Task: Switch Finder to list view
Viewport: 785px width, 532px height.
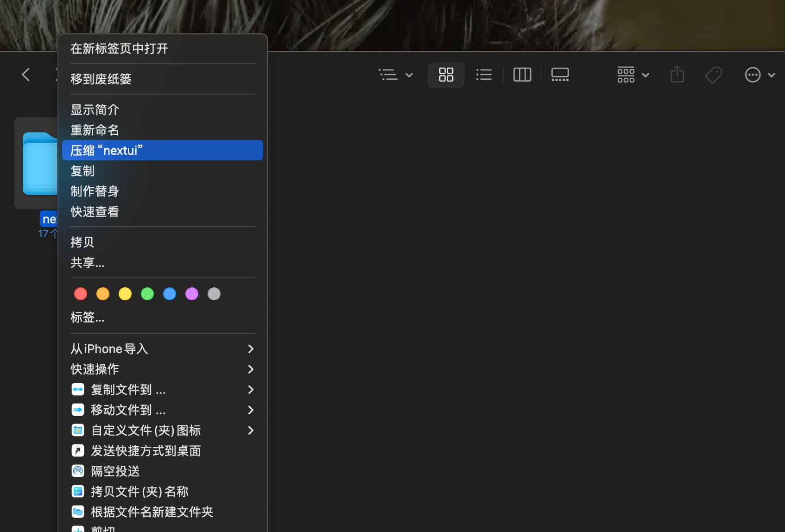Action: click(484, 75)
